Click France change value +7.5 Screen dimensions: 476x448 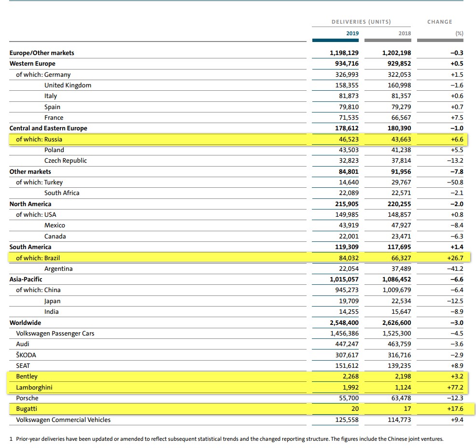[x=457, y=117]
